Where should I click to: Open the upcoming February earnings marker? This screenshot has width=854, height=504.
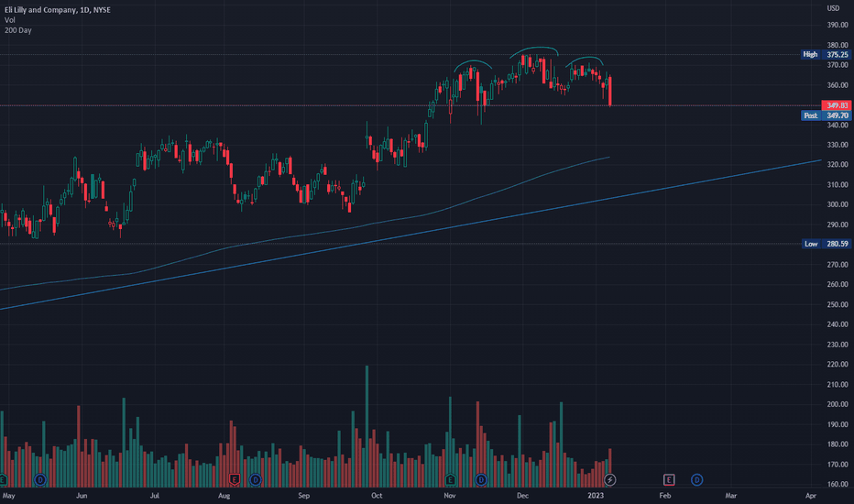[669, 480]
